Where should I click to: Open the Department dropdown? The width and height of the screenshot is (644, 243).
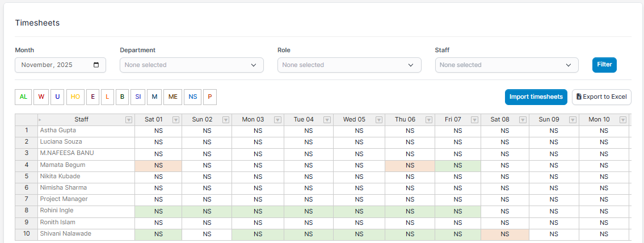(192, 65)
